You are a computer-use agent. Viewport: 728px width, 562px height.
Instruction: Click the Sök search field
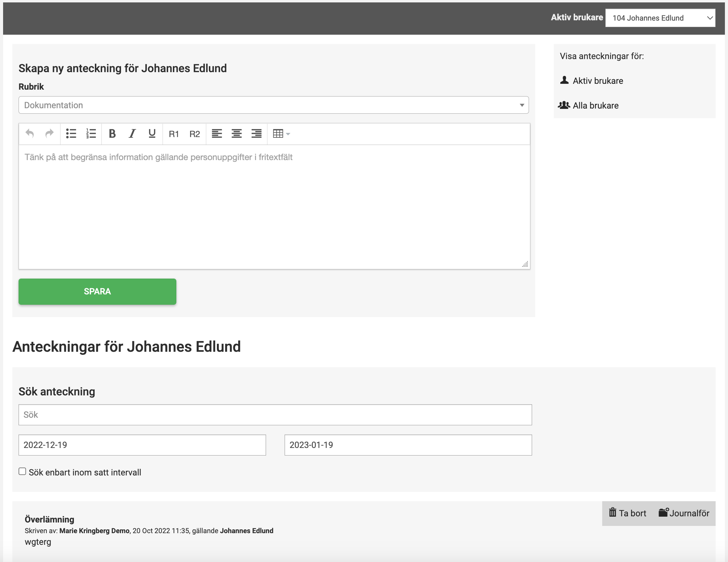(x=275, y=415)
